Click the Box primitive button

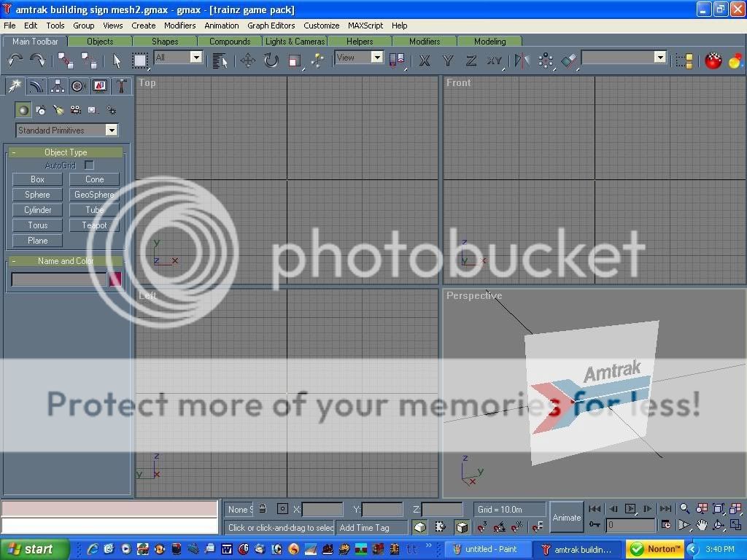point(37,179)
